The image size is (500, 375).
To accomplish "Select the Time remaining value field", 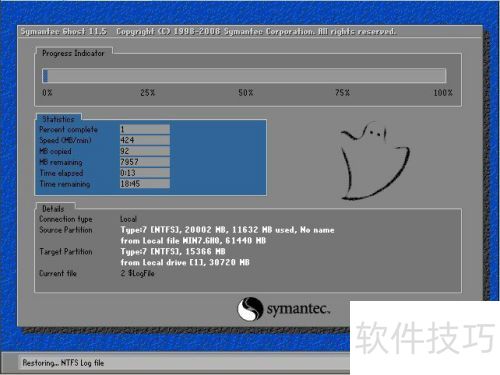I will 145,184.
